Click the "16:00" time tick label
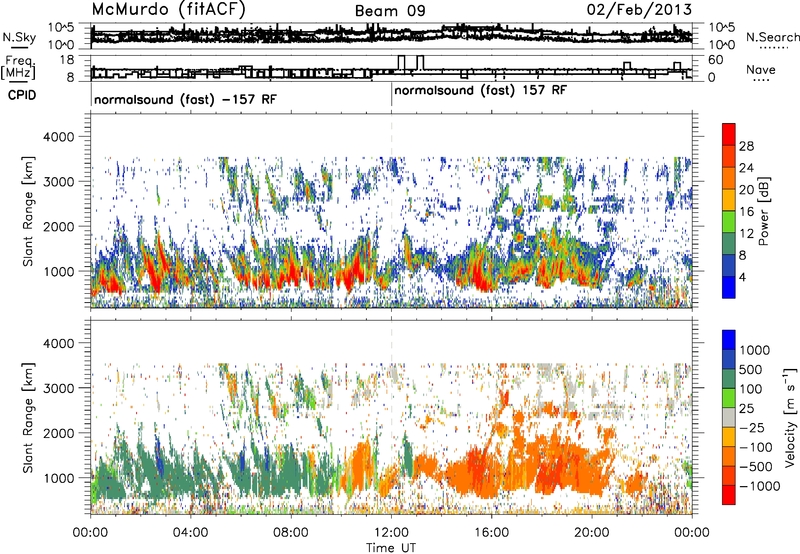The image size is (800, 554). point(491,533)
